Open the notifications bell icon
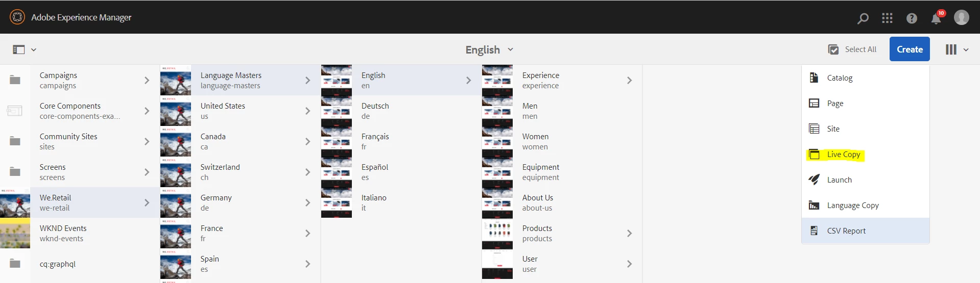This screenshot has width=980, height=283. point(936,18)
